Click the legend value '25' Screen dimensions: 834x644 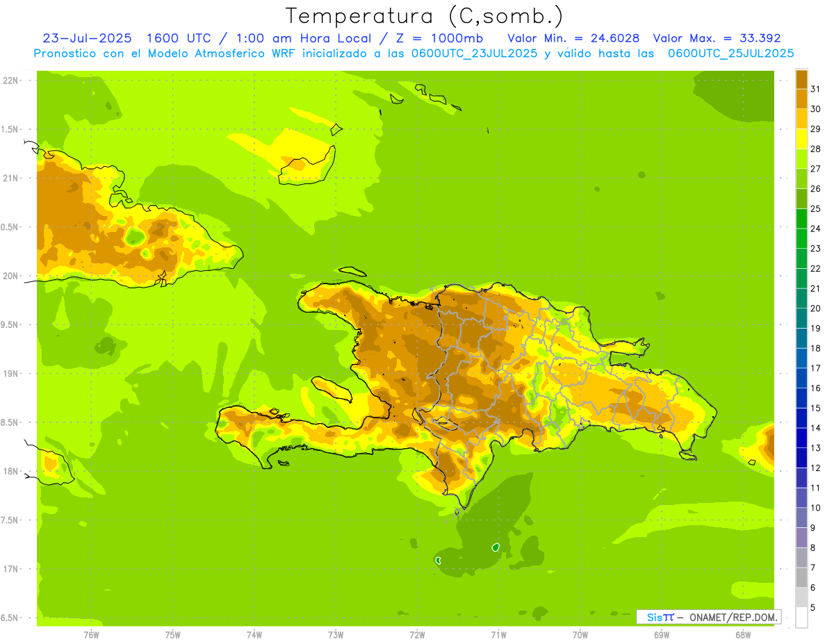pos(816,209)
